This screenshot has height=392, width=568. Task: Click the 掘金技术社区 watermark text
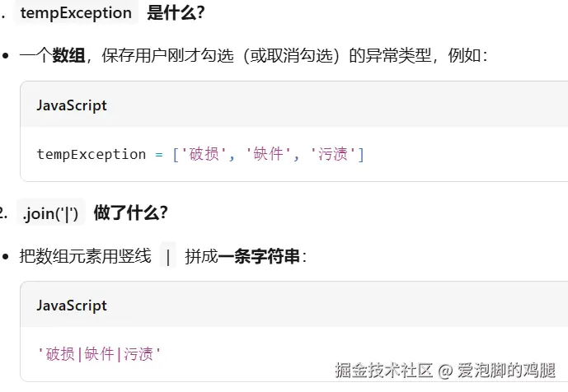click(x=383, y=370)
